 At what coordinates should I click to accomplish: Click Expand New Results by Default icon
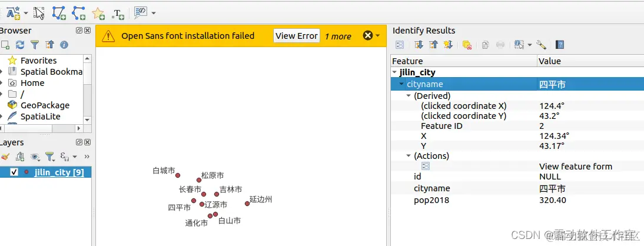point(448,45)
